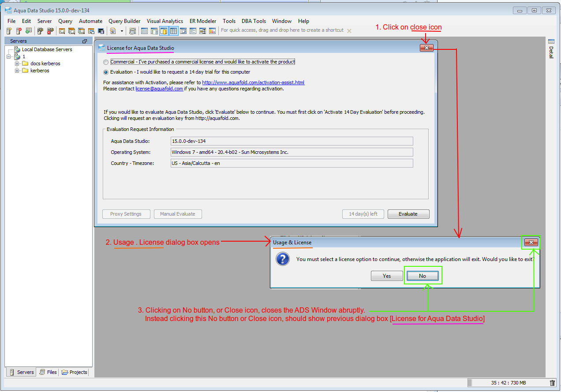Click the plain grid window toolbar icon

point(144,31)
